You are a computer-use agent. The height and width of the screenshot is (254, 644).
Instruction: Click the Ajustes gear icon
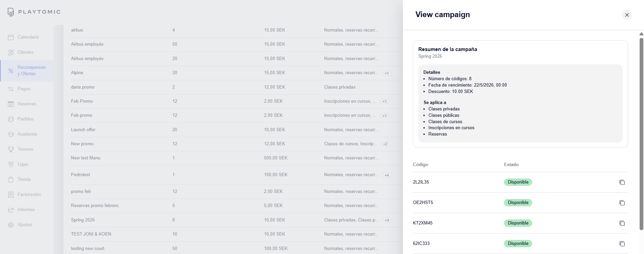(11, 225)
